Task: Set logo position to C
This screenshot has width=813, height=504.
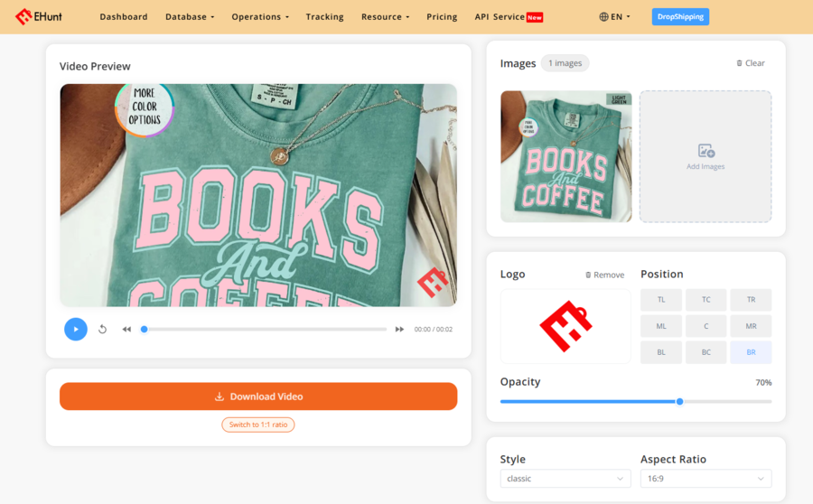Action: point(706,326)
